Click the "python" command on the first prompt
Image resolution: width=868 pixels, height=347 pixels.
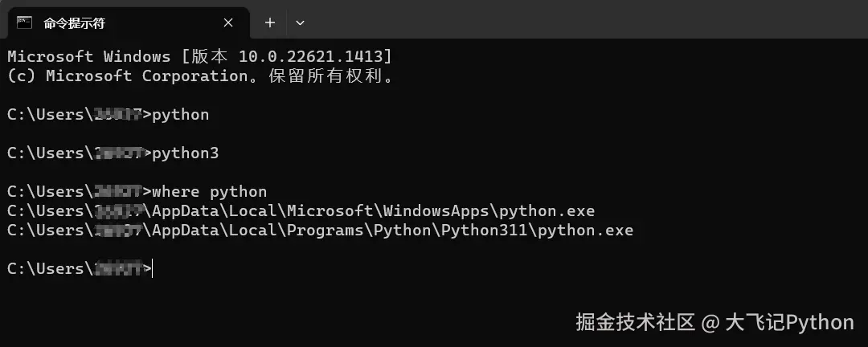point(180,114)
